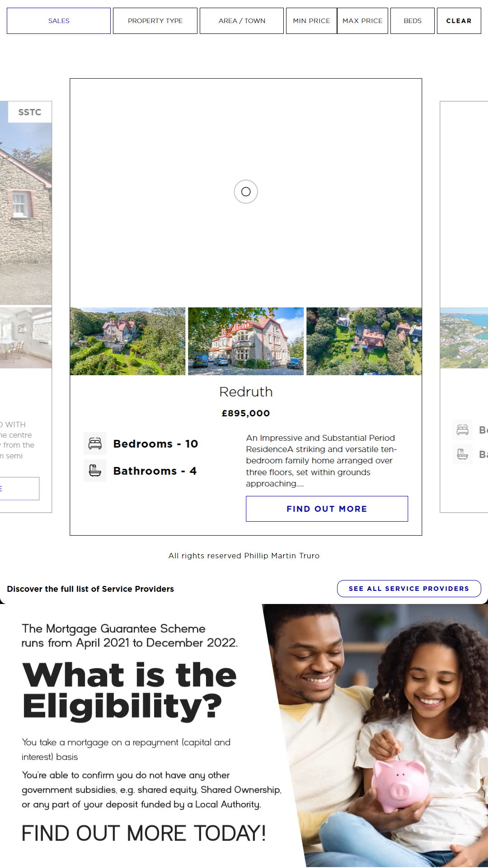Image resolution: width=488 pixels, height=868 pixels.
Task: View the aerial garden house thumbnail
Action: (x=128, y=341)
